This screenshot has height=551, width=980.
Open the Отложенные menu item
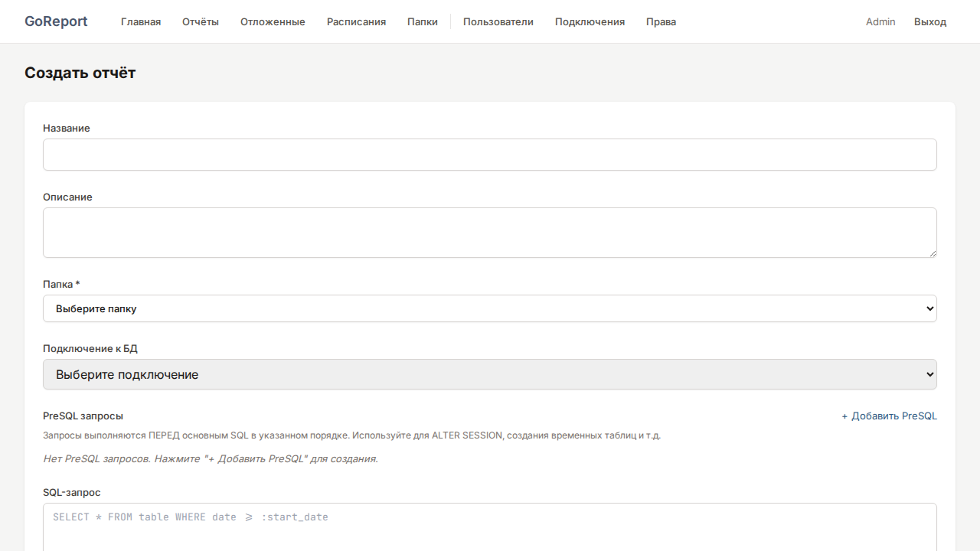tap(273, 21)
